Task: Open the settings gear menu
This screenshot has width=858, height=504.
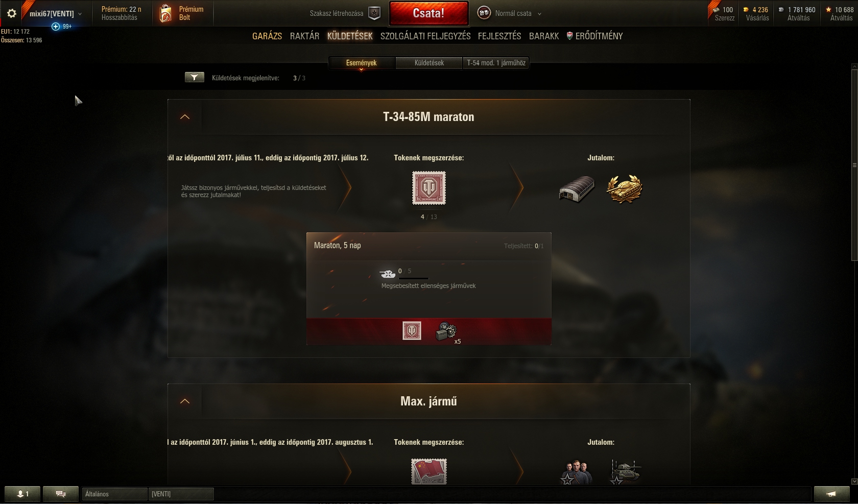Action: 11,14
